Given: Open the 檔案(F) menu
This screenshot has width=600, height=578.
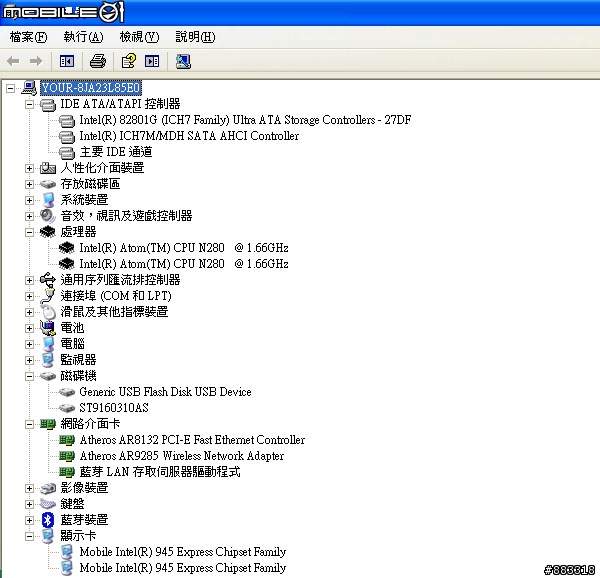Looking at the screenshot, I should pyautogui.click(x=28, y=37).
